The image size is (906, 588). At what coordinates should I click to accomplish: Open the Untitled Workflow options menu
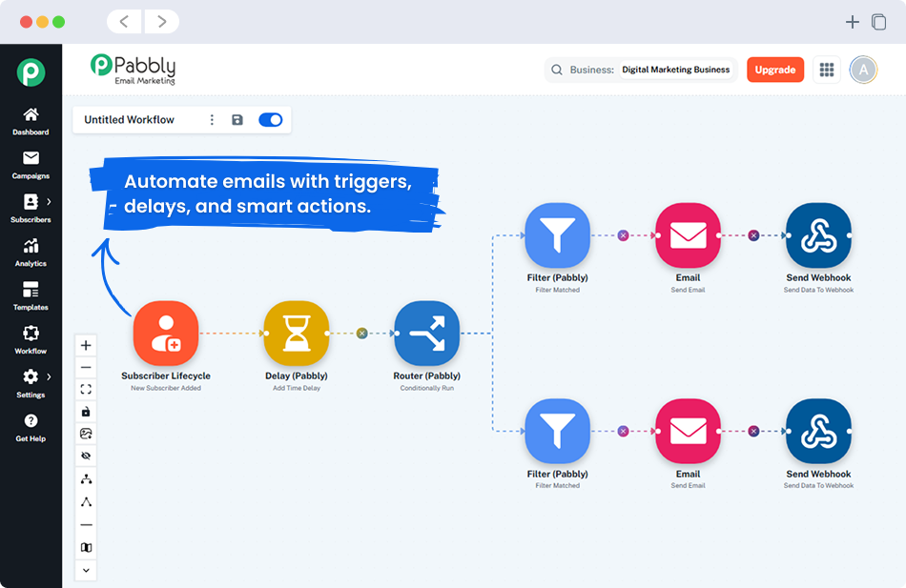pyautogui.click(x=212, y=119)
